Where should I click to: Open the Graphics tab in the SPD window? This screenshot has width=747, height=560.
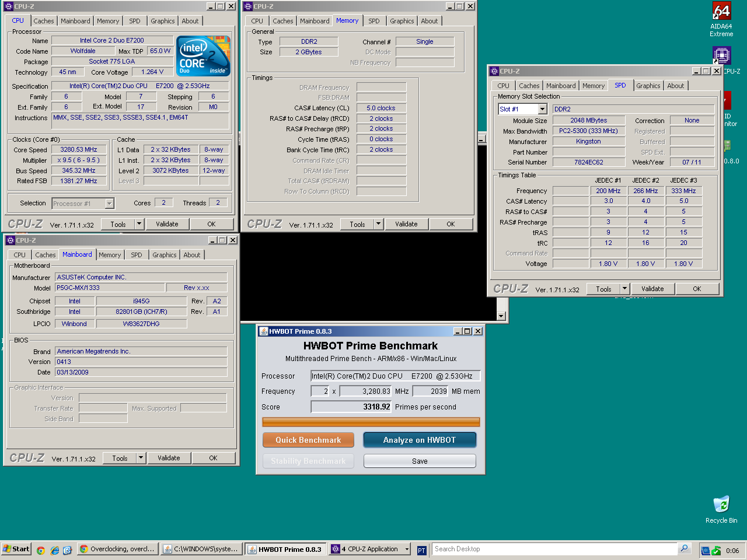648,86
